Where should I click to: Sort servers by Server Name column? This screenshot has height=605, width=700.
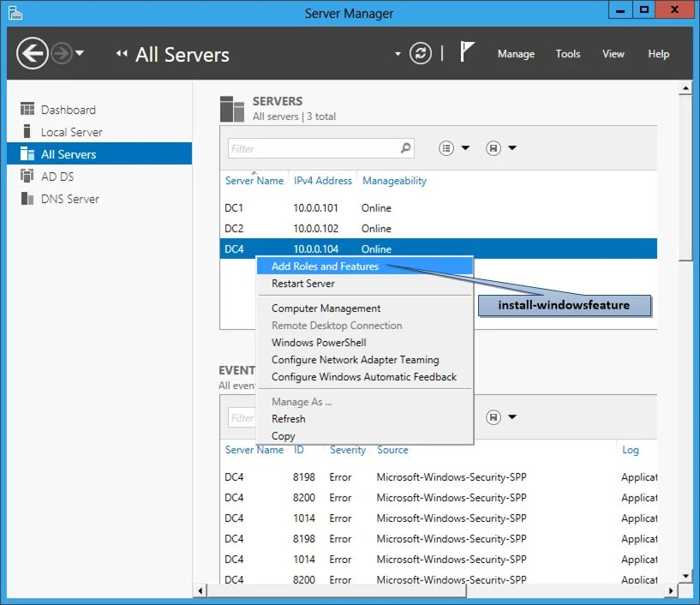point(254,180)
